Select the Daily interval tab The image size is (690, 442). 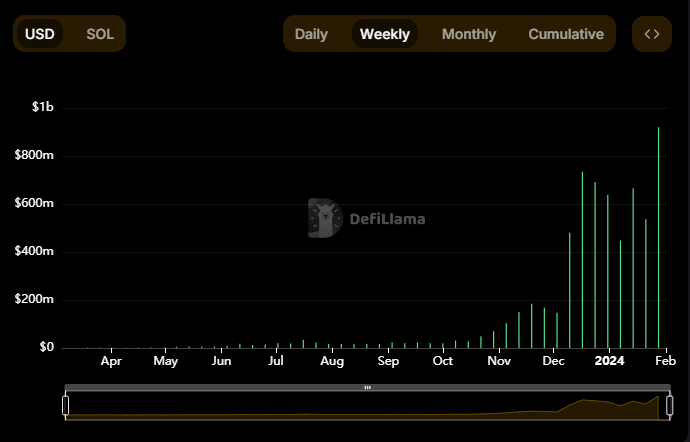coord(311,34)
